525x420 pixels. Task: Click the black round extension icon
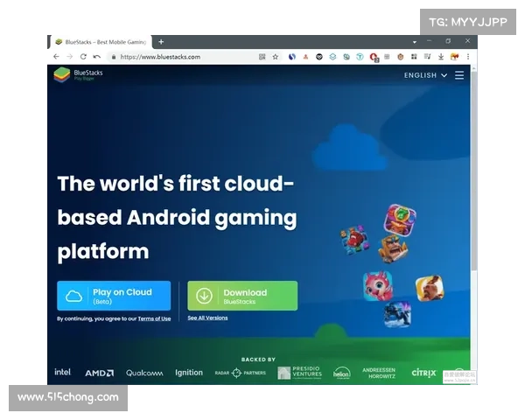pos(319,57)
